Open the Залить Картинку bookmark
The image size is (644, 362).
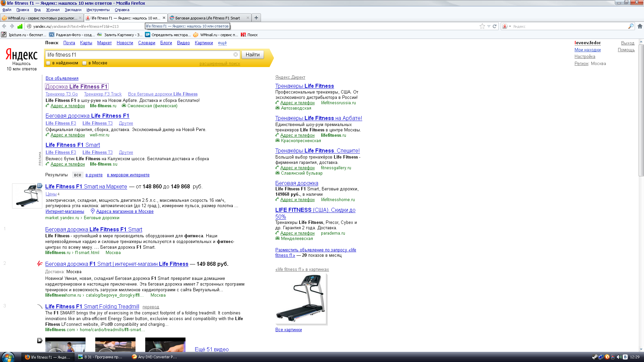point(120,35)
